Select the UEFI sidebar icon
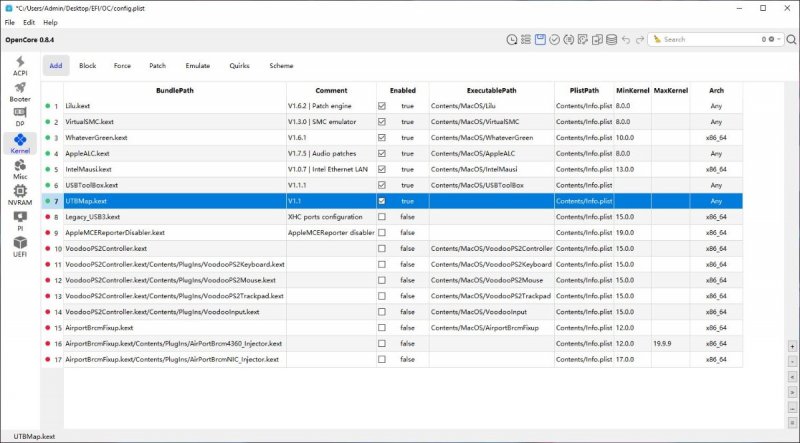The width and height of the screenshot is (800, 443). coord(20,245)
